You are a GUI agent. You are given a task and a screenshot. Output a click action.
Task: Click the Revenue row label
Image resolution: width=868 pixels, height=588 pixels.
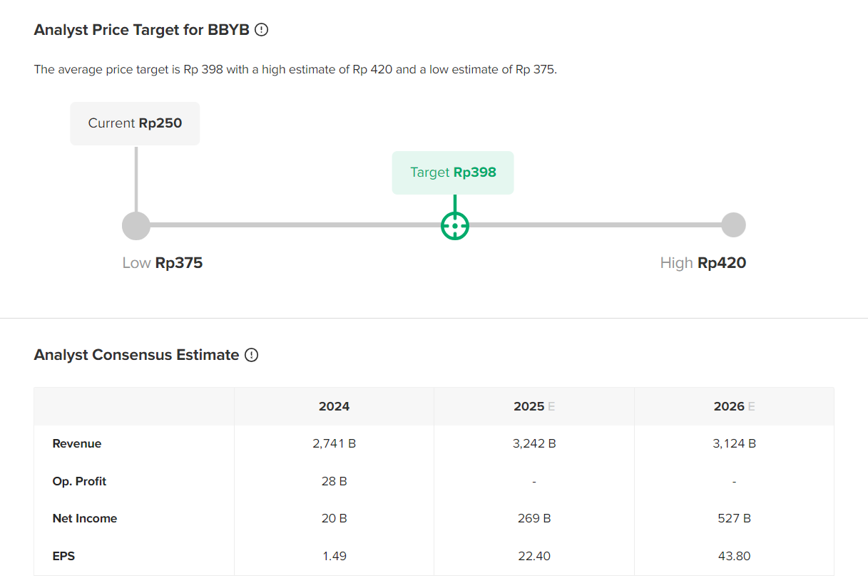point(77,443)
